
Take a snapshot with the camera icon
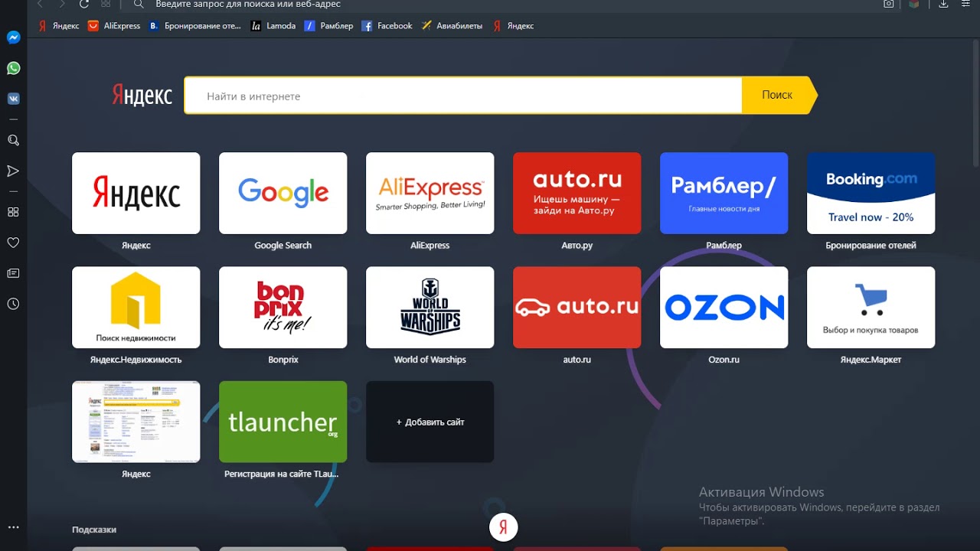point(889,4)
